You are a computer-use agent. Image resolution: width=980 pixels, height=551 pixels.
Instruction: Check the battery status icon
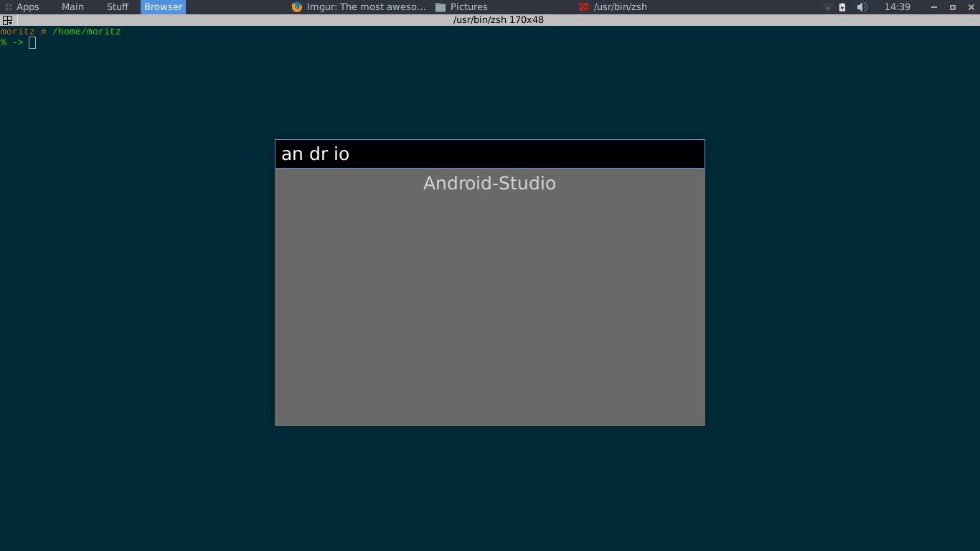point(842,7)
